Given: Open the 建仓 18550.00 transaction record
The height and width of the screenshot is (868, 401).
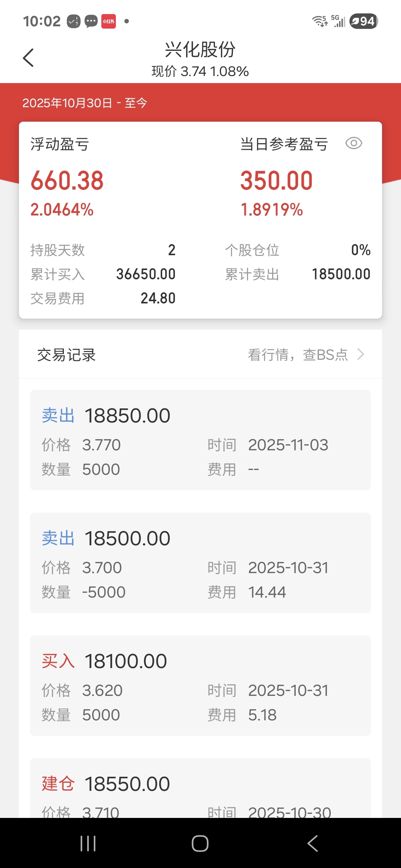Looking at the screenshot, I should point(200,788).
